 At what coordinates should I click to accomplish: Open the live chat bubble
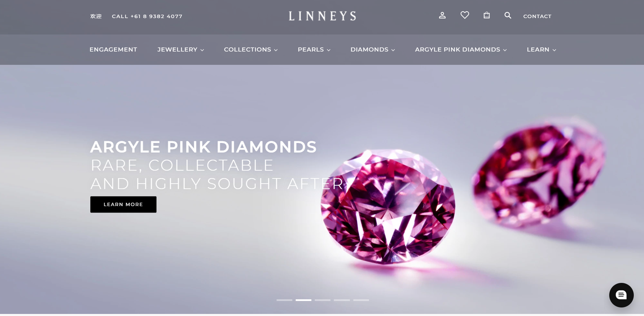(x=621, y=295)
